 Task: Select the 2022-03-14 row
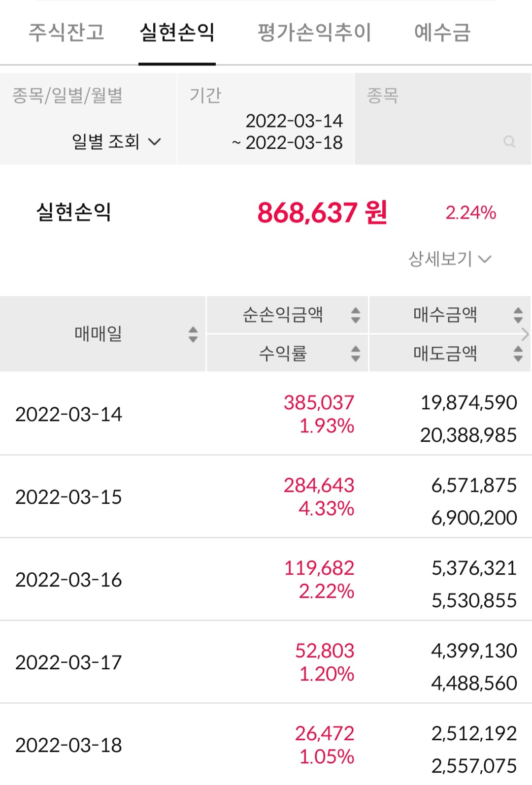tap(266, 415)
